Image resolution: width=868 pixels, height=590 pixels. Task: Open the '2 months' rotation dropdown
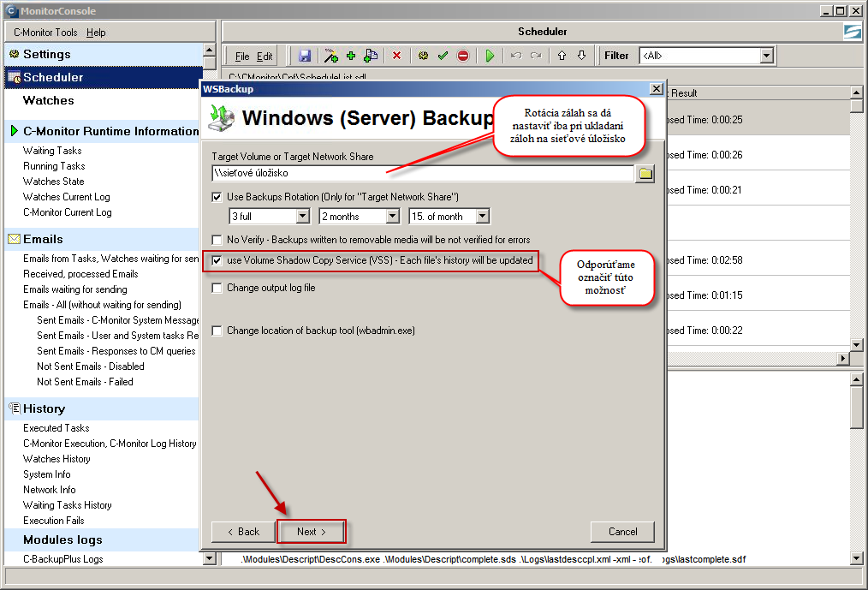pyautogui.click(x=392, y=216)
